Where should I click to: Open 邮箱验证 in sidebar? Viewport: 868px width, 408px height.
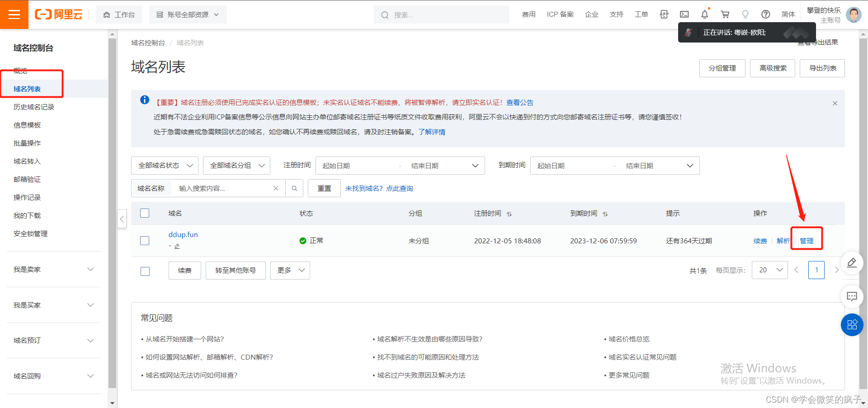(27, 179)
